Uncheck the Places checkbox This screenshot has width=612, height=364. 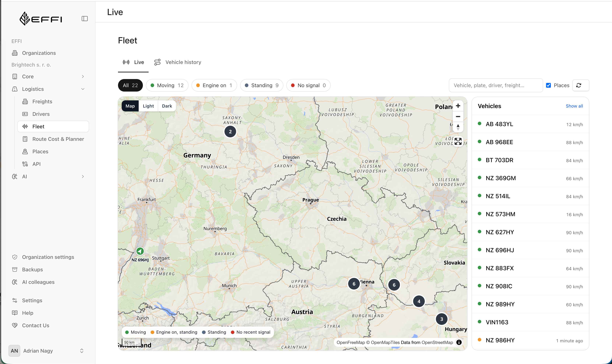548,85
